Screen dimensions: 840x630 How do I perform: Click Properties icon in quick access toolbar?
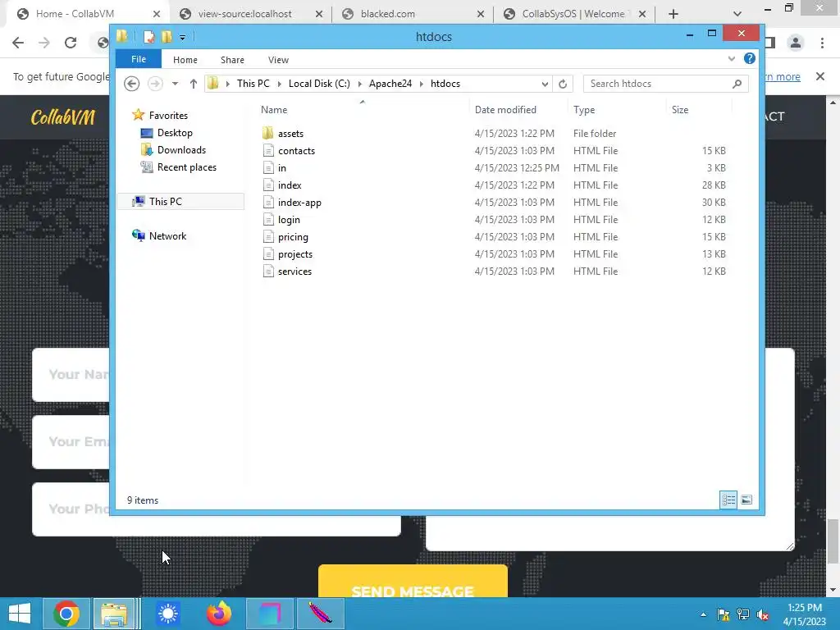(149, 37)
